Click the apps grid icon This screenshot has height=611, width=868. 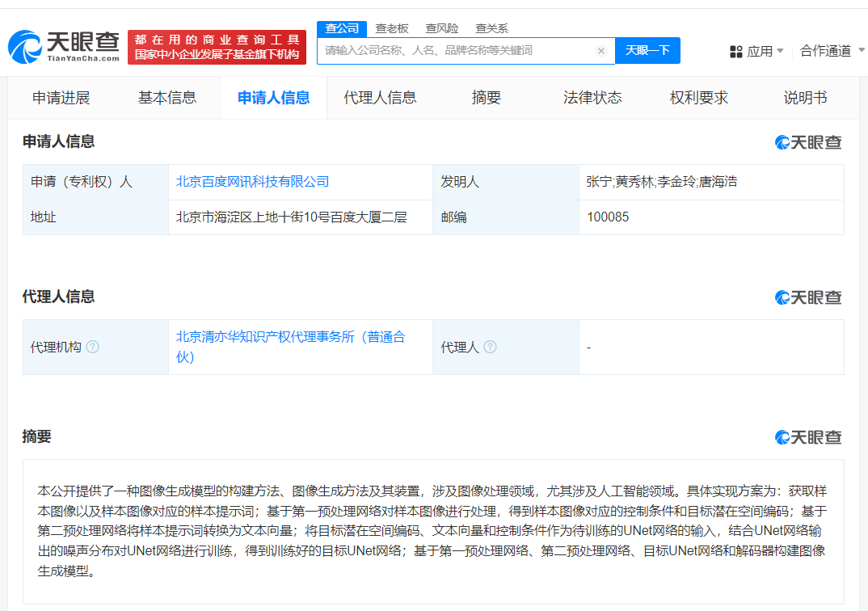(x=735, y=52)
